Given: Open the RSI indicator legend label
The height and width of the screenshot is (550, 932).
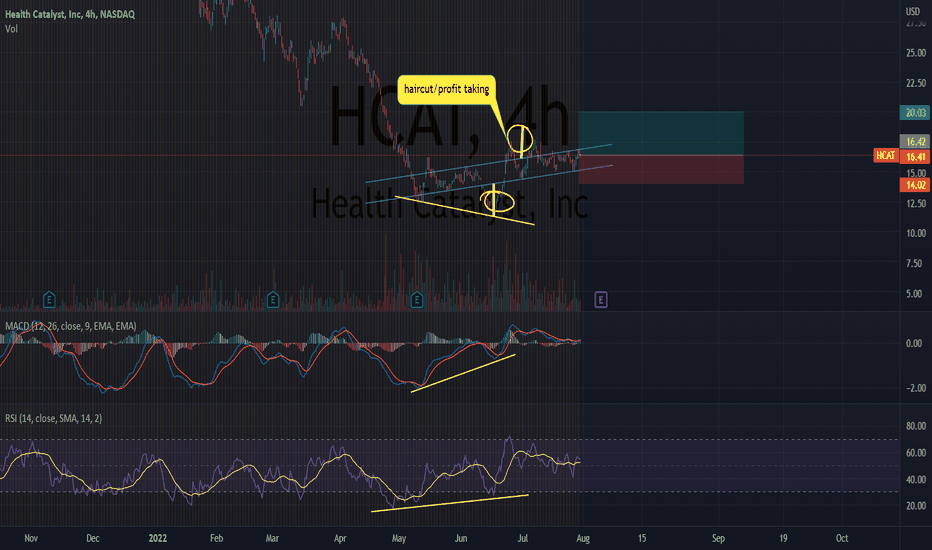Looking at the screenshot, I should click(x=53, y=419).
